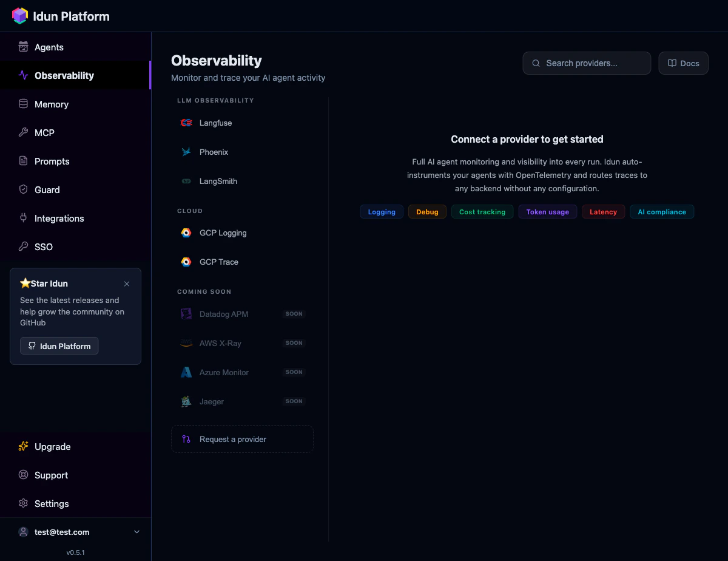Click the MCP wrench icon
Screen dimensions: 728x561
(23, 132)
